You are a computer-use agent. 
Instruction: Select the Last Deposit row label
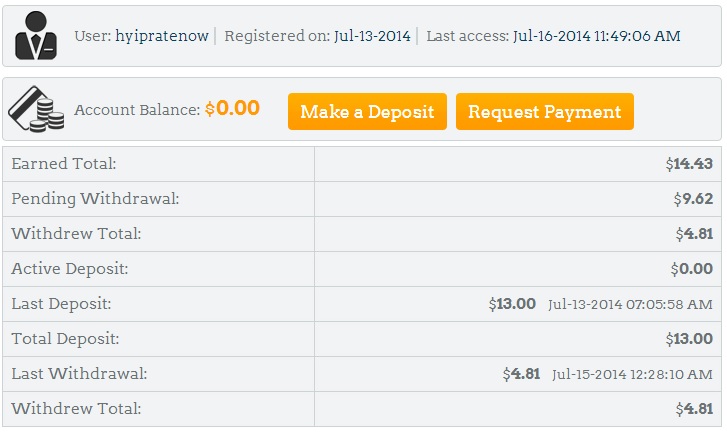(61, 304)
